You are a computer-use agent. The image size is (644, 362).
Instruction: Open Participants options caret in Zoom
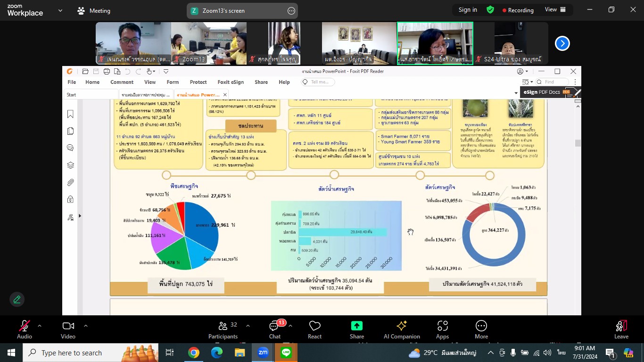point(248,326)
